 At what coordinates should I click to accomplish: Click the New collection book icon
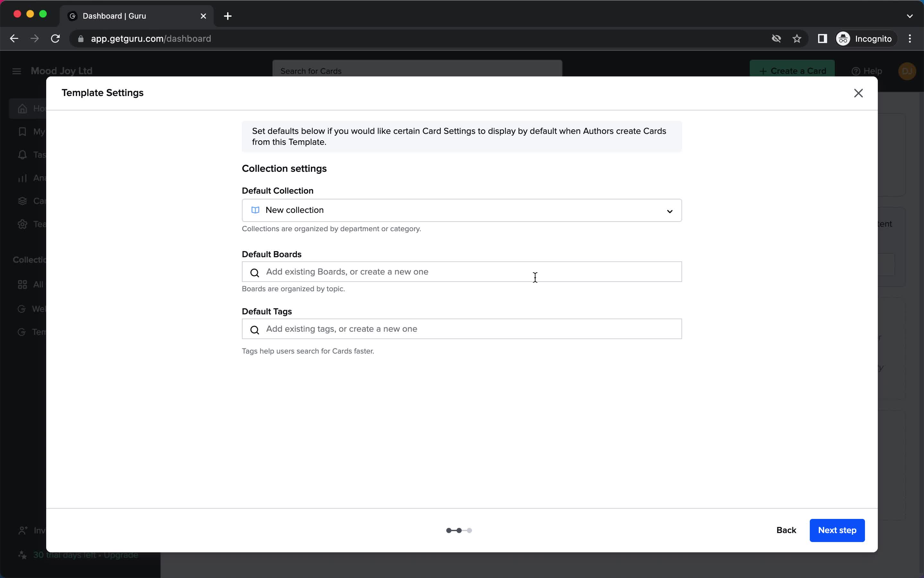[x=255, y=210]
